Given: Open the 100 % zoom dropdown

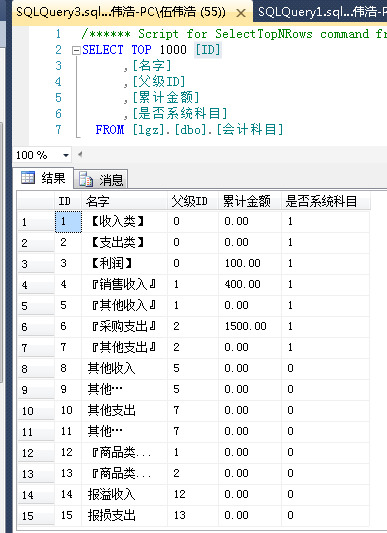Looking at the screenshot, I should pos(66,155).
